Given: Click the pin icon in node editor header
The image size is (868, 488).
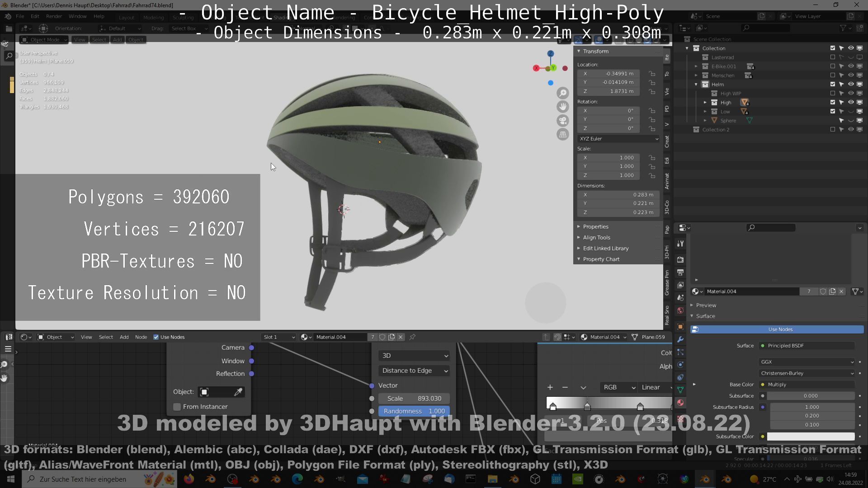Looking at the screenshot, I should click(412, 337).
